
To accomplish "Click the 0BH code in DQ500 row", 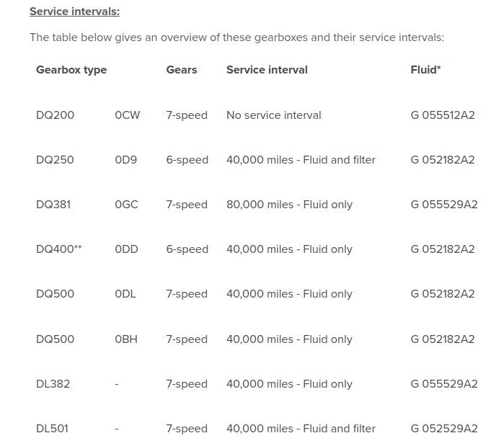I will 126,339.
